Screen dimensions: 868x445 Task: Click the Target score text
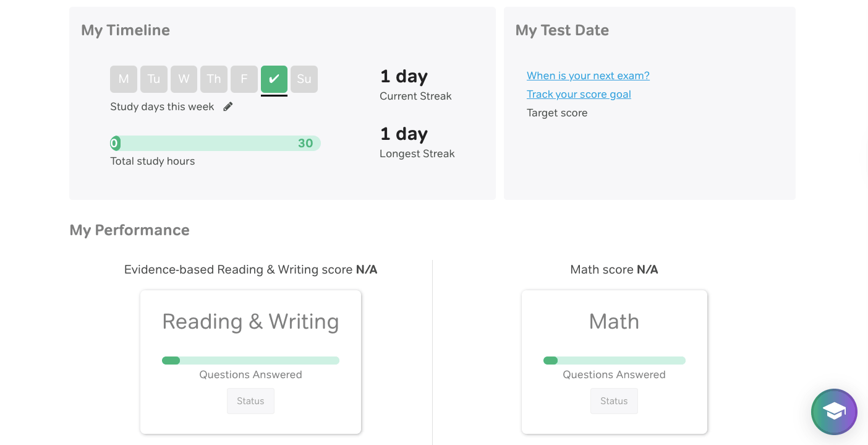(557, 113)
